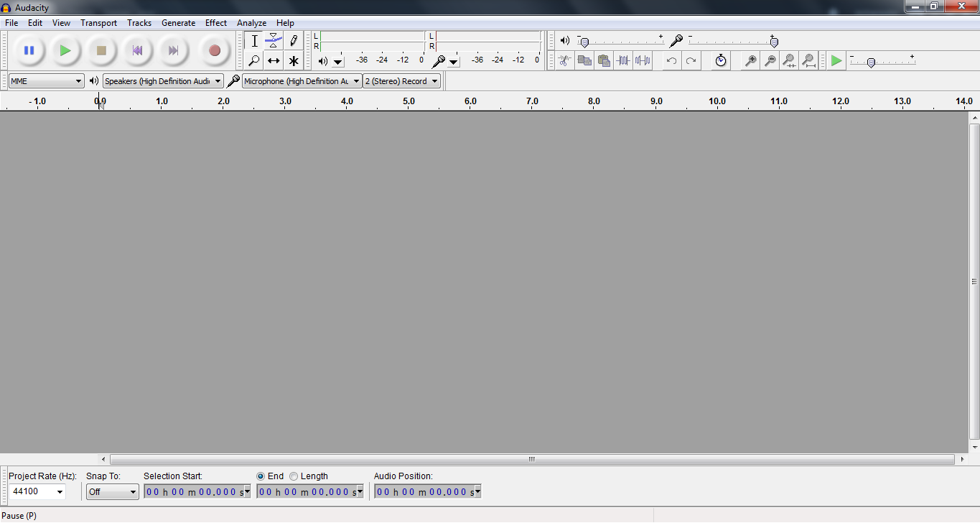Open the Snap To dropdown
This screenshot has height=523, width=980.
pos(113,492)
